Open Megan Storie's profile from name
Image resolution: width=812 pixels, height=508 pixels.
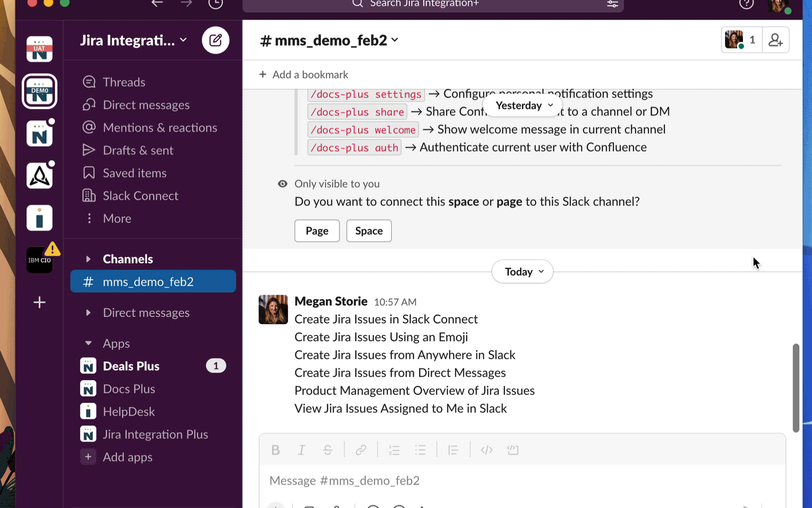point(331,301)
